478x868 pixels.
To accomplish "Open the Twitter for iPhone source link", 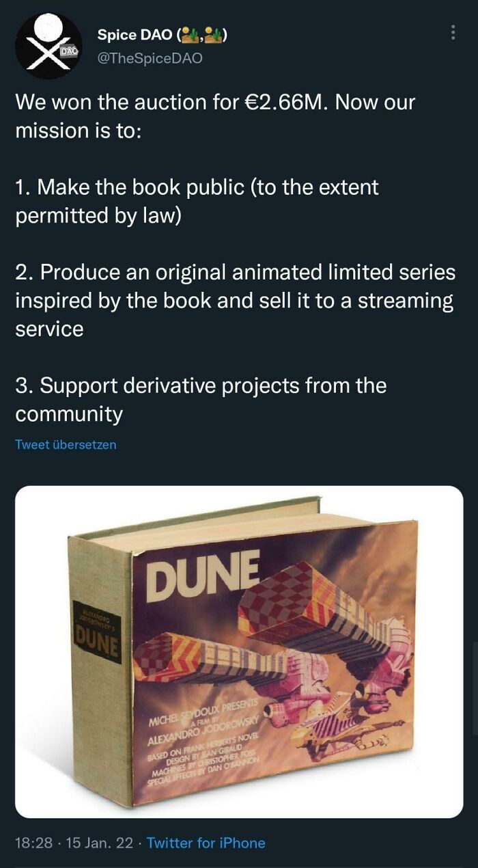I will 206,843.
